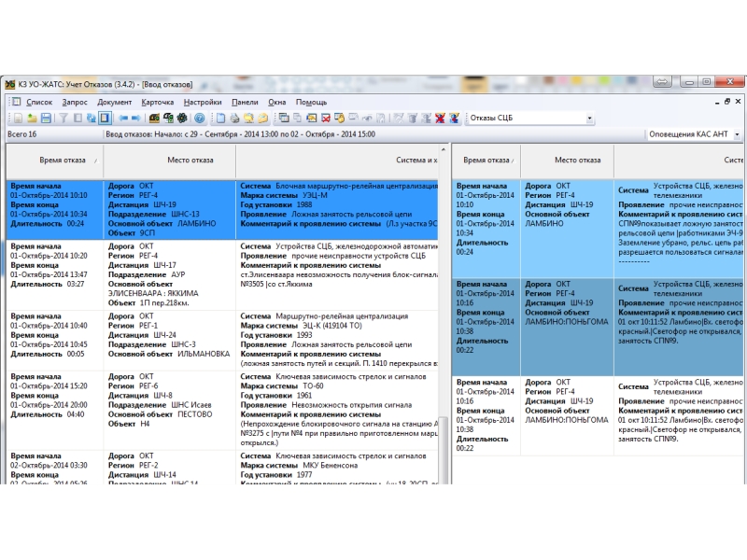Click the duration value 03:27

coord(76,285)
